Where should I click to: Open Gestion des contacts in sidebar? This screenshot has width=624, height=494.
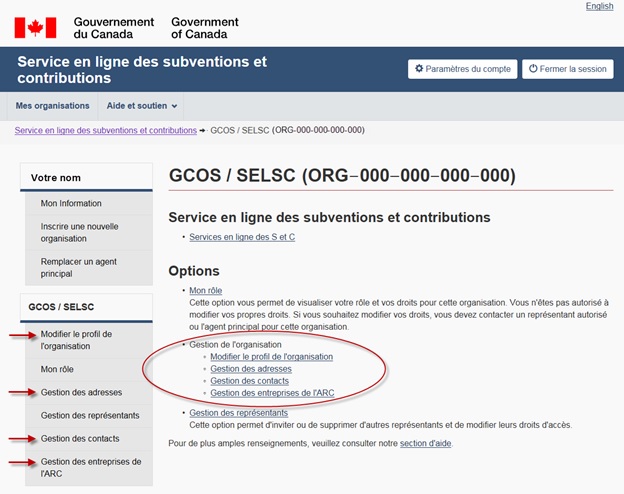click(80, 438)
